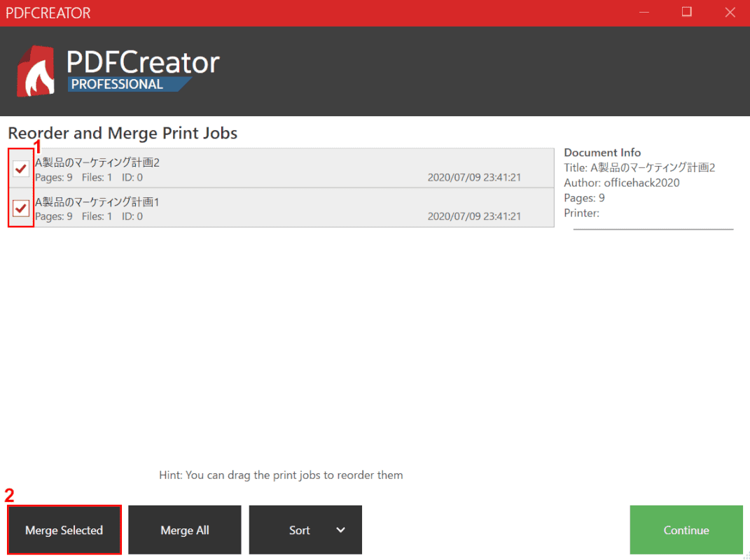Click the 'Printer:' line in Document Info
Image resolution: width=750 pixels, height=560 pixels.
pyautogui.click(x=581, y=213)
